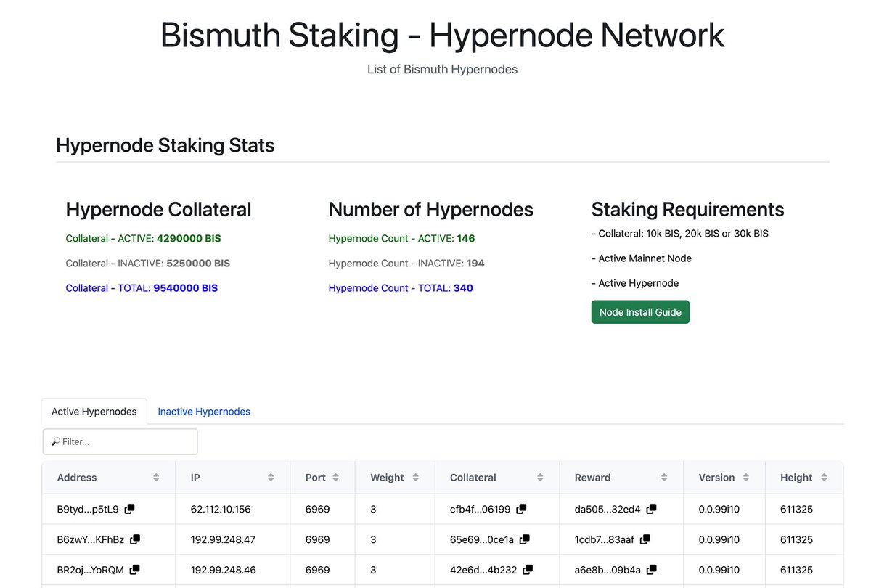This screenshot has width=871, height=588.
Task: Click Hypernode Count - TOTAL 340
Action: coord(401,287)
